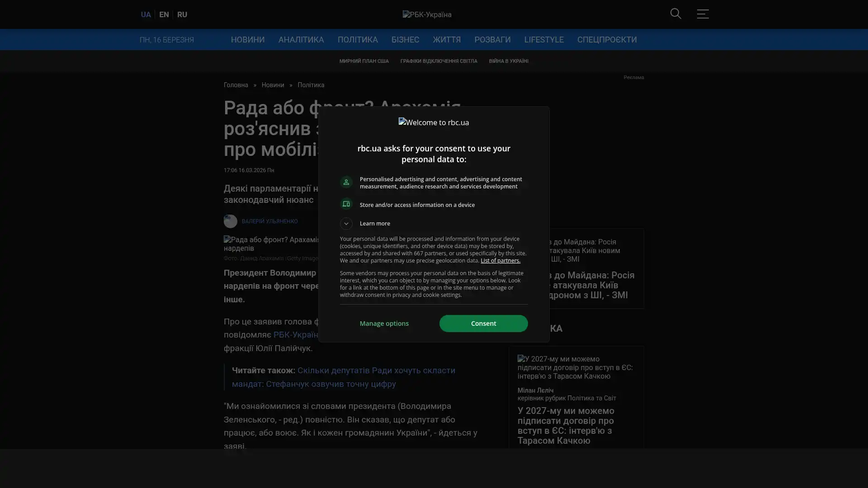Screen dimensions: 868x488
Task: Click the Політика breadcrumb link
Action: (311, 85)
